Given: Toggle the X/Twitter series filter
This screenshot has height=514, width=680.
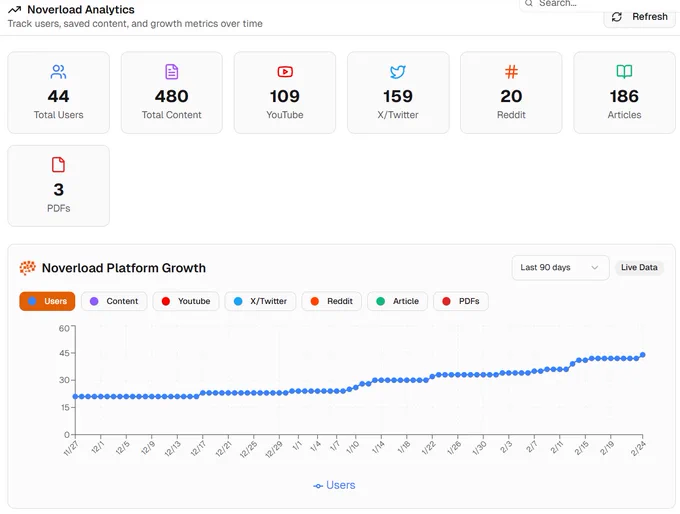Looking at the screenshot, I should 260,301.
